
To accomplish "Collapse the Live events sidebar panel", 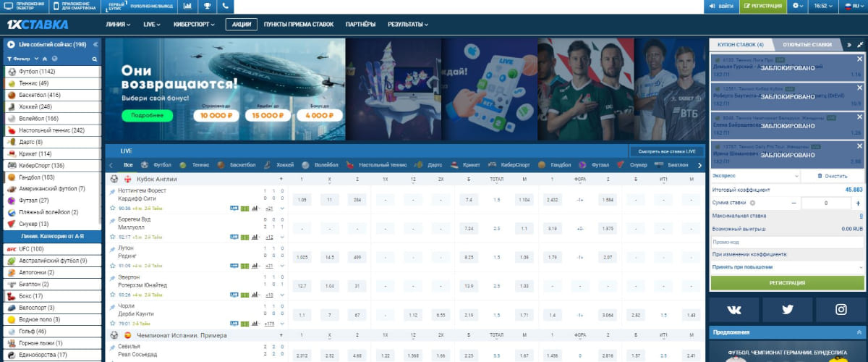I will click(x=96, y=44).
